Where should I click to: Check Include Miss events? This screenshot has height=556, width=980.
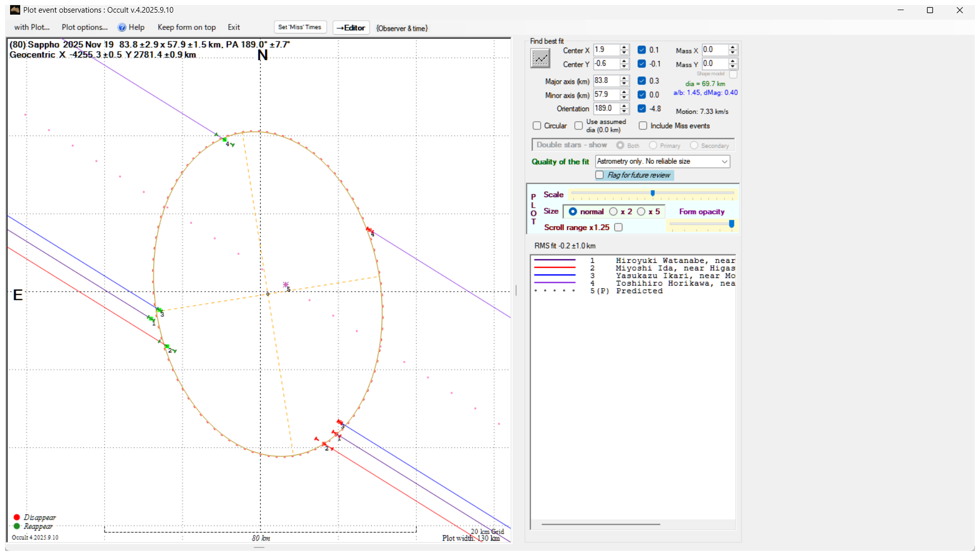[x=643, y=125]
